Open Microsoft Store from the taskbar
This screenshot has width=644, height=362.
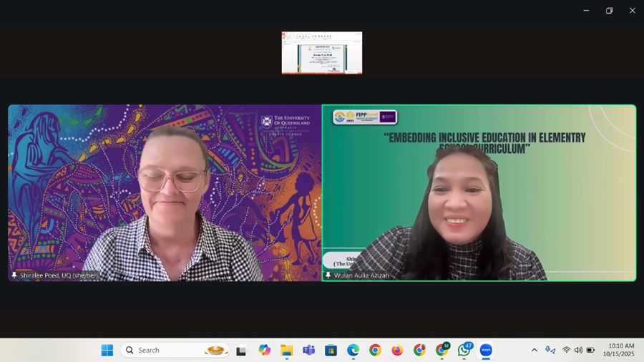point(331,351)
